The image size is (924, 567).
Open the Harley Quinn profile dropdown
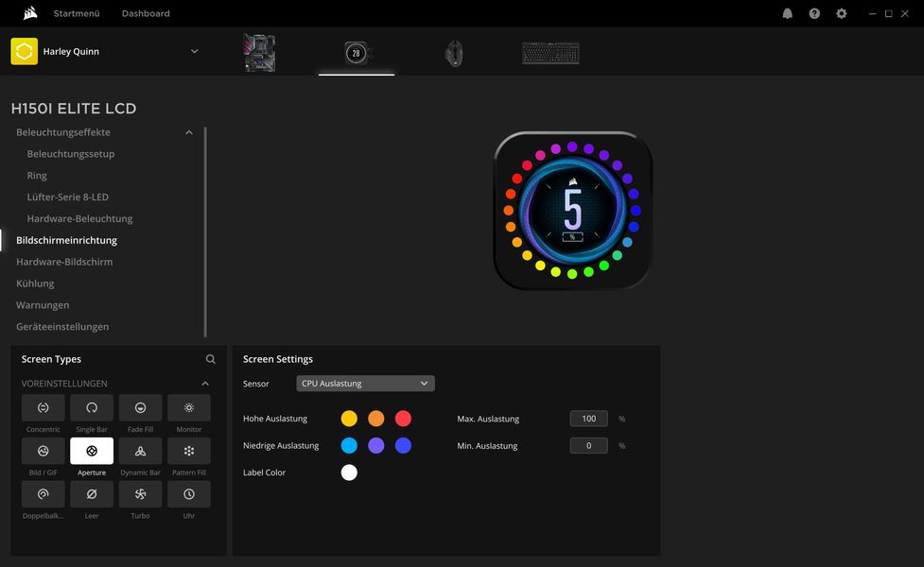195,51
